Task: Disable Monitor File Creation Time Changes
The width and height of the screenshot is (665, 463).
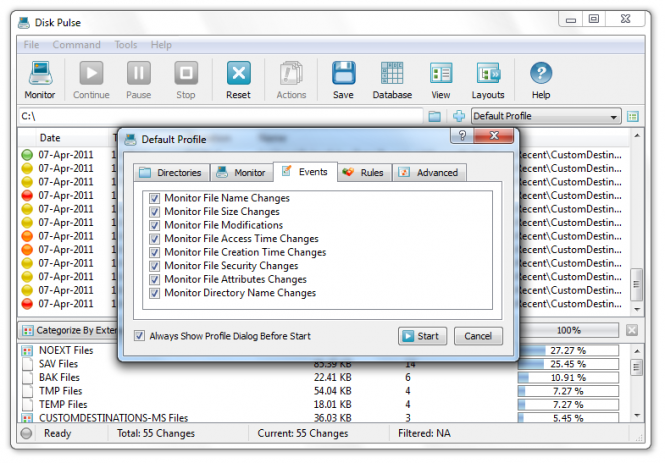Action: tap(154, 252)
